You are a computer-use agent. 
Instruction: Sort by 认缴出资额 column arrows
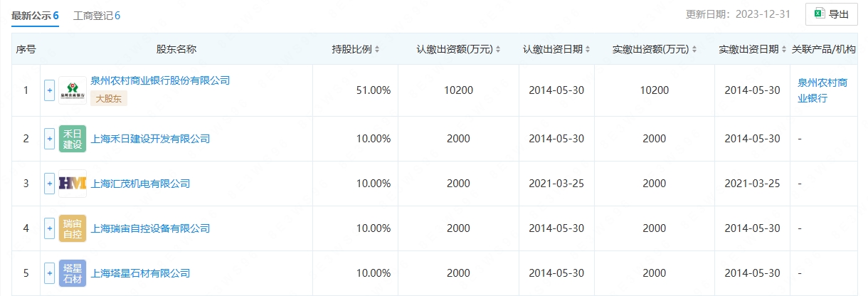[x=498, y=50]
